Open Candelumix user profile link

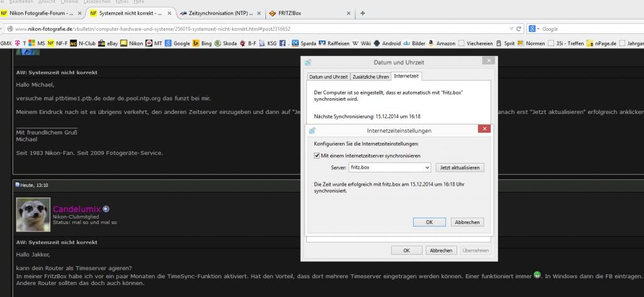[77, 210]
